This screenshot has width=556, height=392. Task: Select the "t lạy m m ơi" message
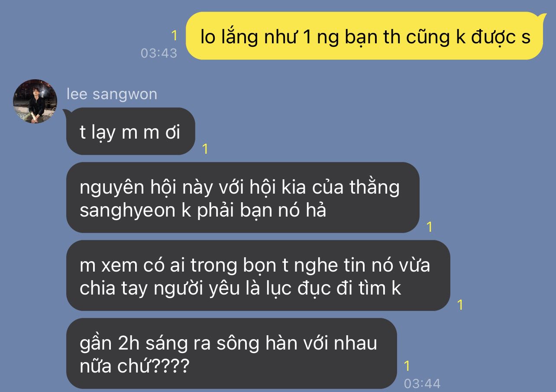[x=130, y=132]
